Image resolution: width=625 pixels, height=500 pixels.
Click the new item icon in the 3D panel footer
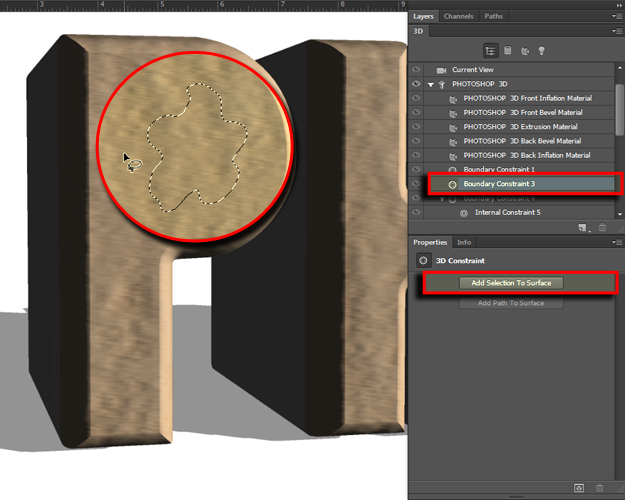[582, 228]
